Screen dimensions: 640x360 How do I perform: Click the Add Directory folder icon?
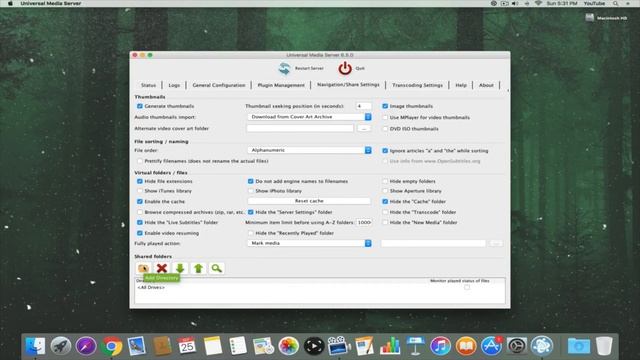coord(143,268)
